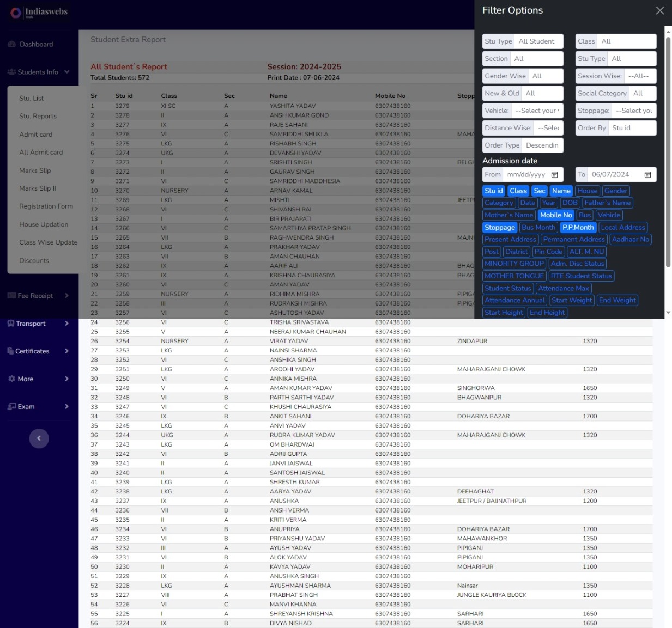Screen dimensions: 672x628
Task: Click the Fee Receipt icon
Action: 11,296
